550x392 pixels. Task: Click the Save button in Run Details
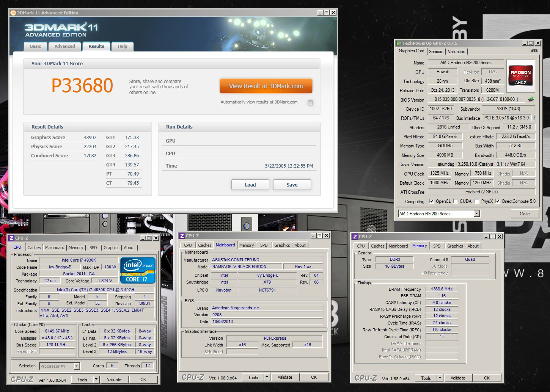(x=292, y=185)
